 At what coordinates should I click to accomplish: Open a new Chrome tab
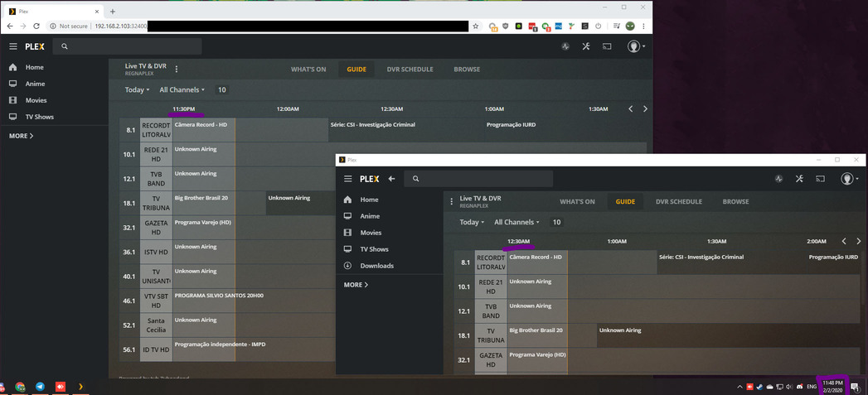click(x=113, y=11)
